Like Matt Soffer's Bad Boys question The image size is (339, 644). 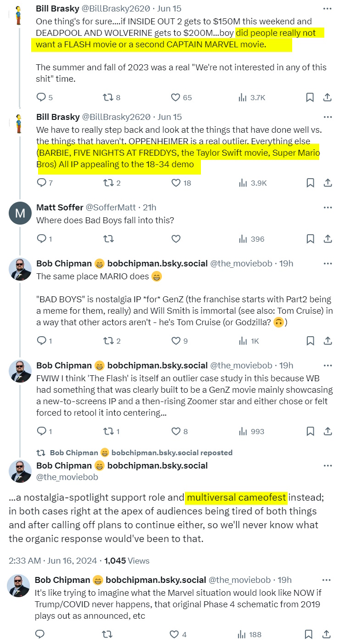[x=175, y=239]
